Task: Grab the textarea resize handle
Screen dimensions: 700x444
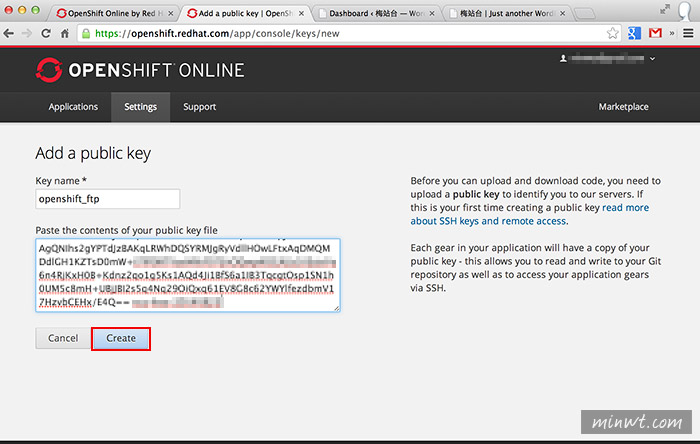Action: (337, 308)
